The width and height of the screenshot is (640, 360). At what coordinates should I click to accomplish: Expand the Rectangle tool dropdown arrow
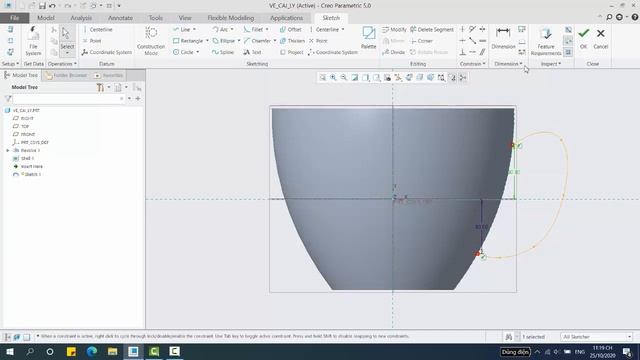[207, 41]
